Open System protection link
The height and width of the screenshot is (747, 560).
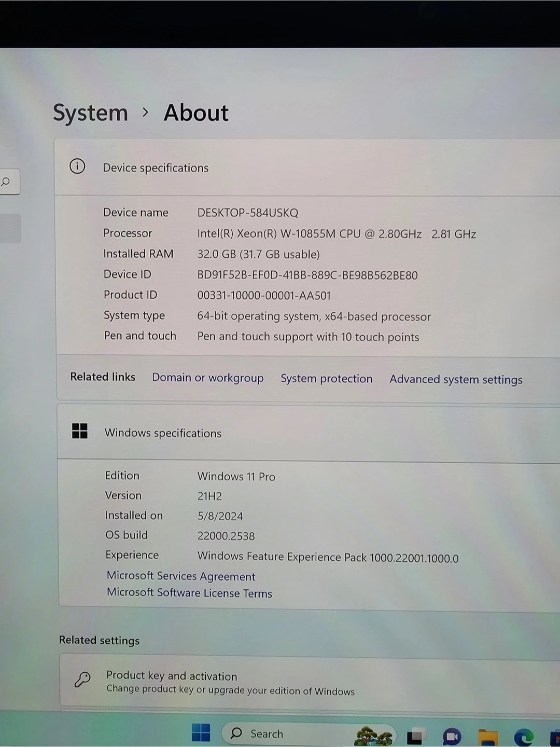327,379
